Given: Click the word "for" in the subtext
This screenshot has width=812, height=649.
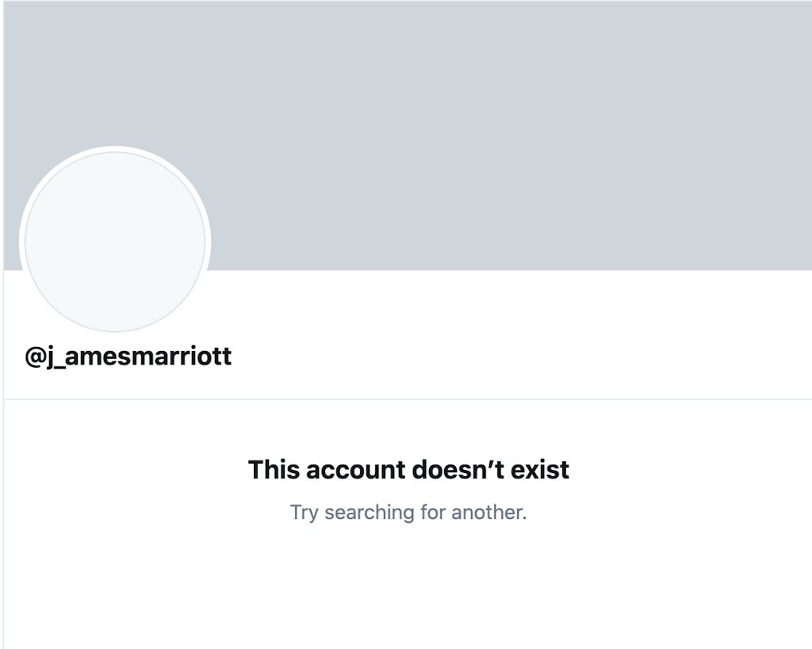Looking at the screenshot, I should tap(433, 512).
